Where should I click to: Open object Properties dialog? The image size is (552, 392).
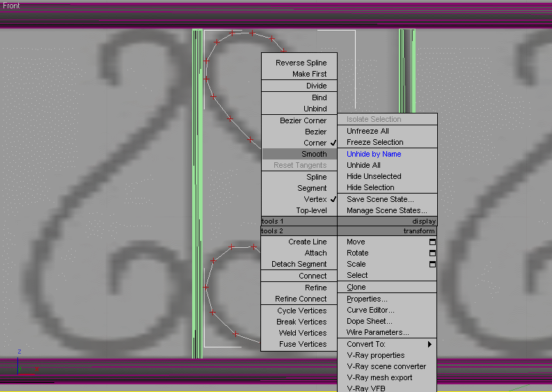tap(367, 299)
